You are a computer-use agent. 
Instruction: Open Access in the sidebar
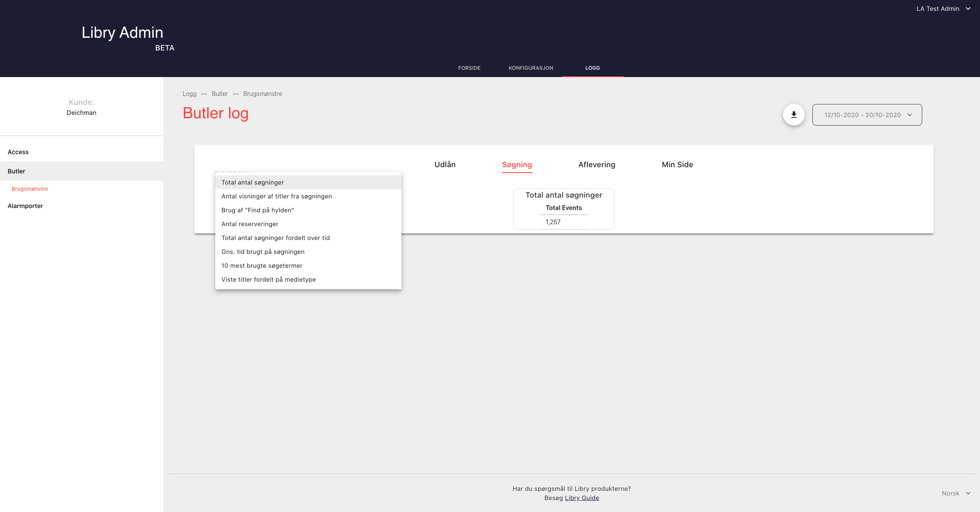[x=18, y=152]
